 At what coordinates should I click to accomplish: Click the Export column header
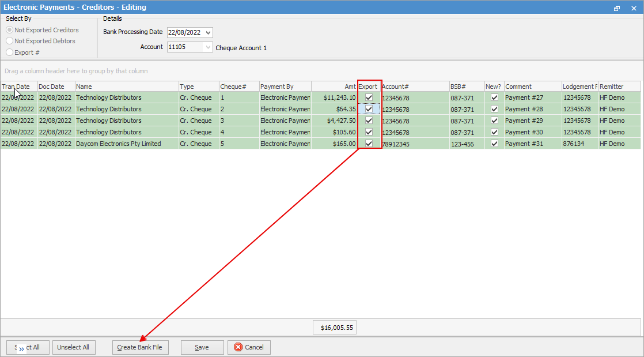(x=369, y=87)
